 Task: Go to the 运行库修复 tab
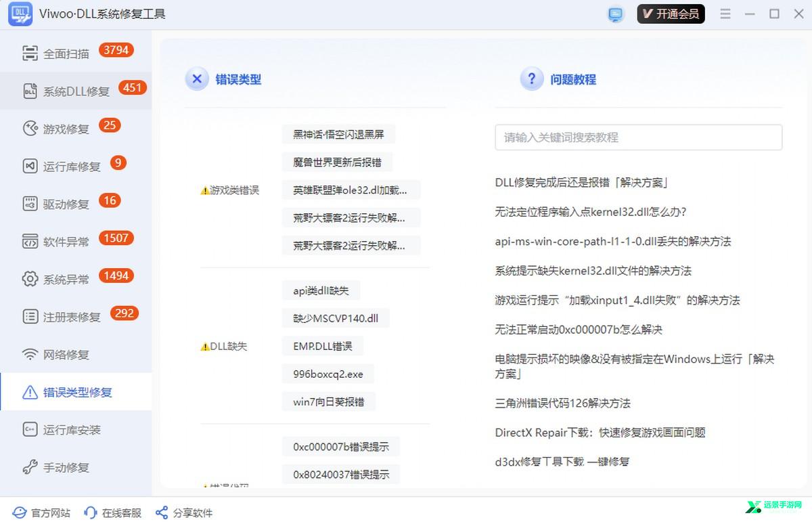click(76, 166)
